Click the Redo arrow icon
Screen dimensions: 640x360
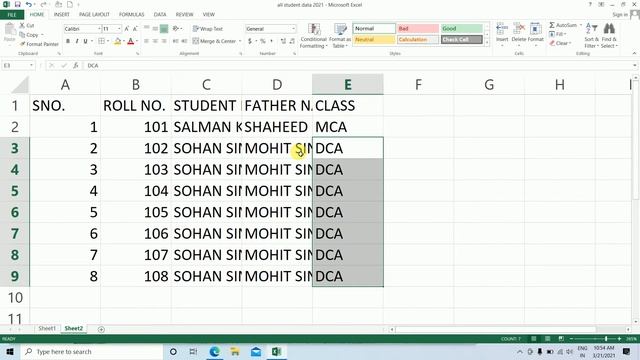tap(43, 4)
